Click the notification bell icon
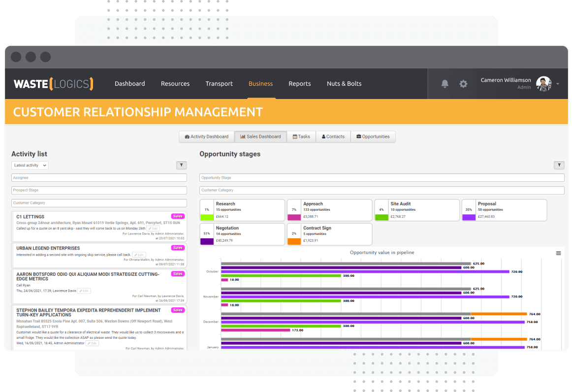This screenshot has width=572, height=392. (x=445, y=84)
